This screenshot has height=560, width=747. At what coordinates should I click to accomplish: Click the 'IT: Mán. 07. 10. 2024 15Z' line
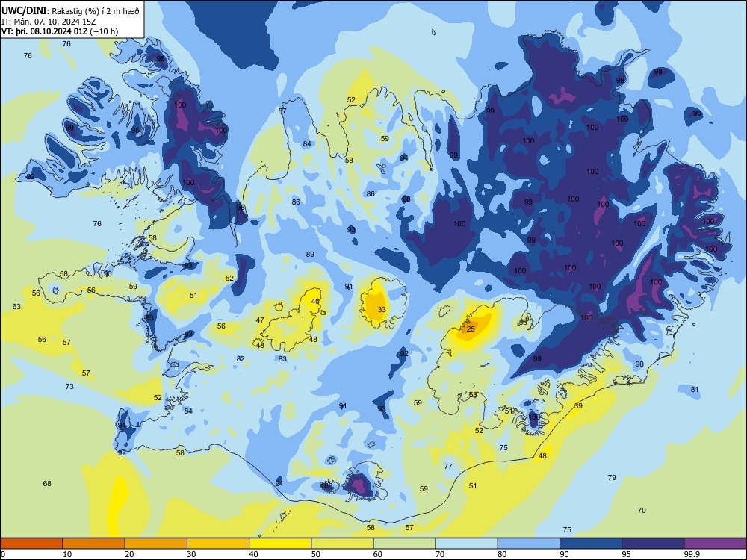click(x=49, y=22)
